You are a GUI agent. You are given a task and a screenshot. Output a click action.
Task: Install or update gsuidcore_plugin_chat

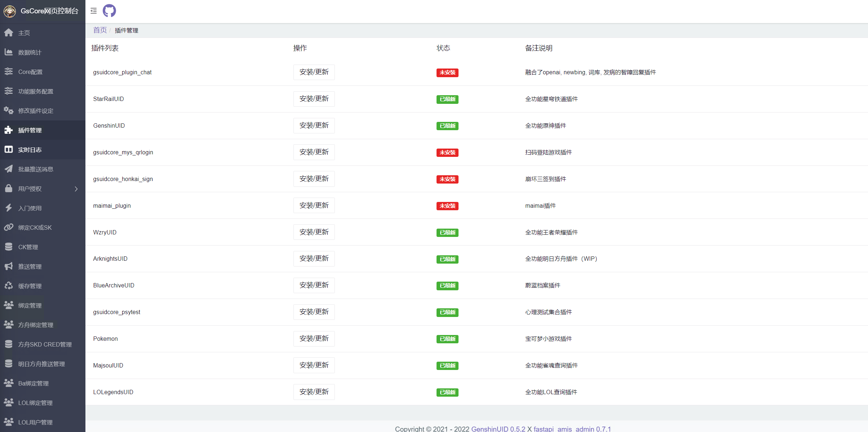pos(314,72)
